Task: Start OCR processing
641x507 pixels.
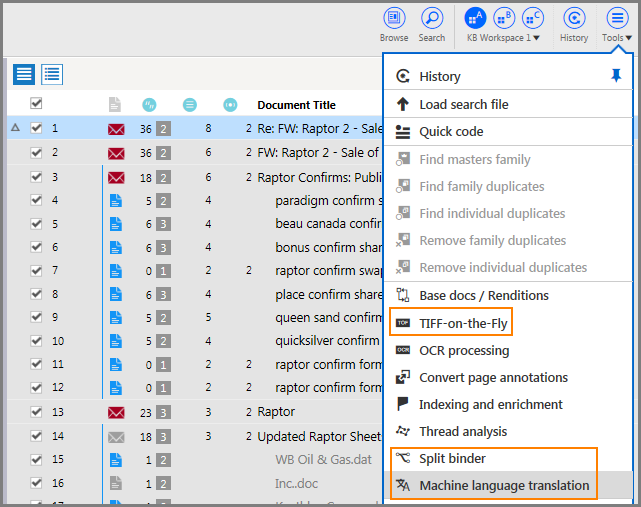Action: point(509,350)
